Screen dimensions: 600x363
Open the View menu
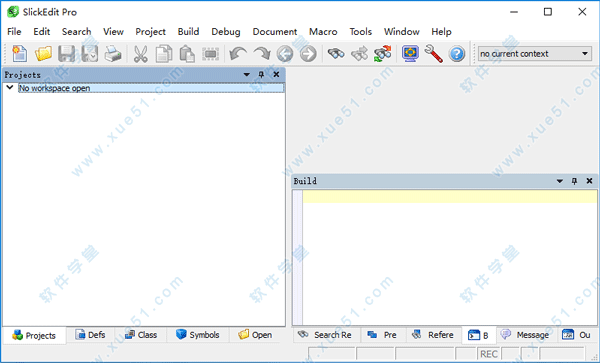coord(113,32)
